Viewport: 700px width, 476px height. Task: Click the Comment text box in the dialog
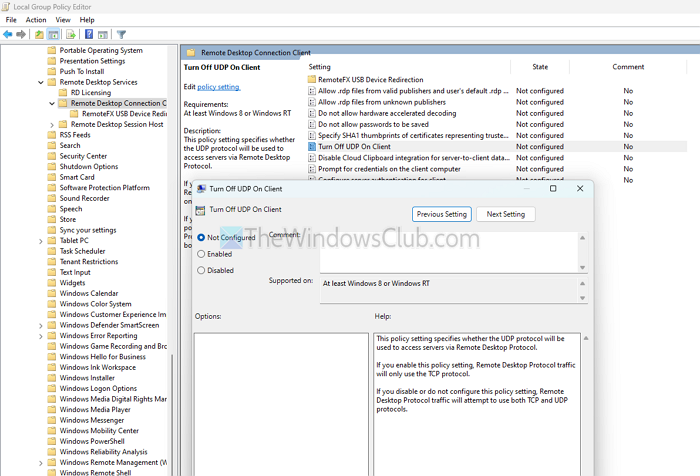tap(449, 252)
